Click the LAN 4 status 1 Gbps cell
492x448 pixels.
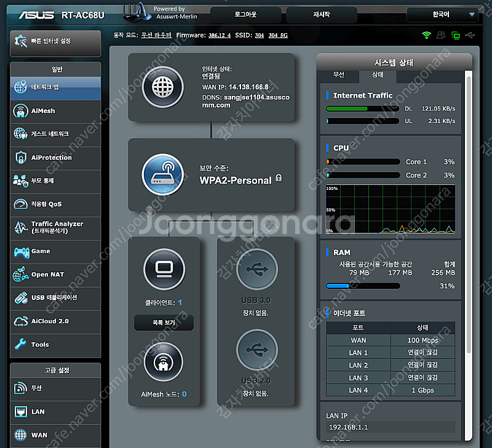[x=423, y=390]
